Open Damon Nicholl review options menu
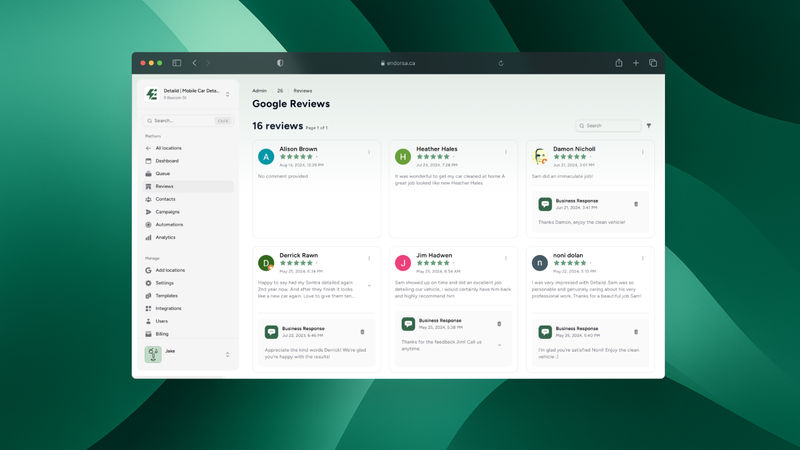800x450 pixels. [x=642, y=152]
